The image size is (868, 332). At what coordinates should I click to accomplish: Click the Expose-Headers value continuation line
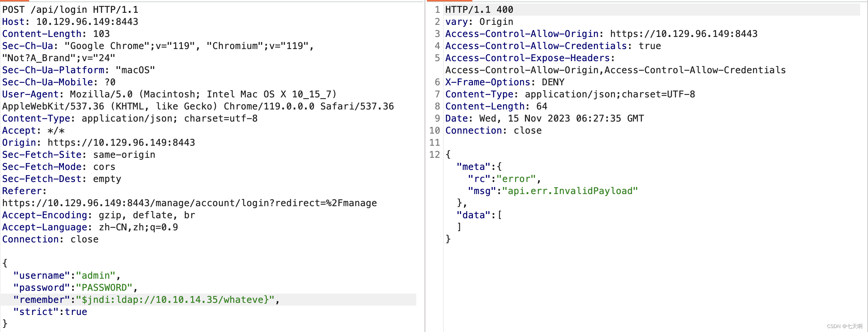[x=616, y=70]
